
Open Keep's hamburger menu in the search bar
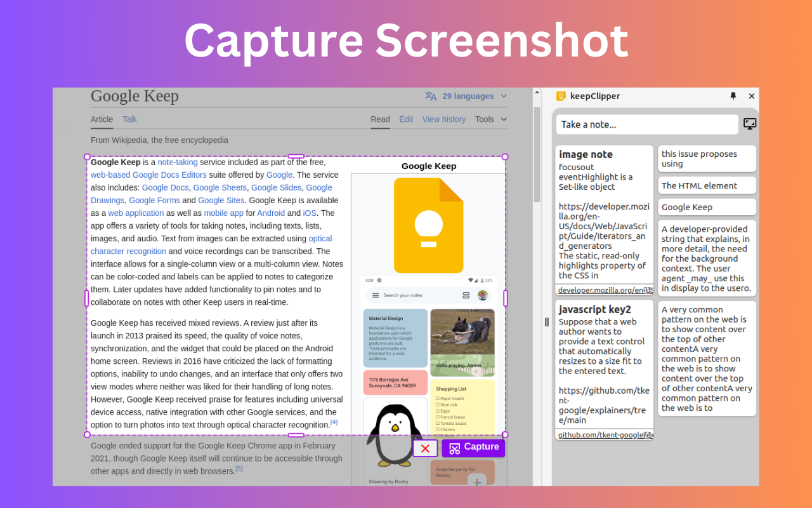pos(376,296)
